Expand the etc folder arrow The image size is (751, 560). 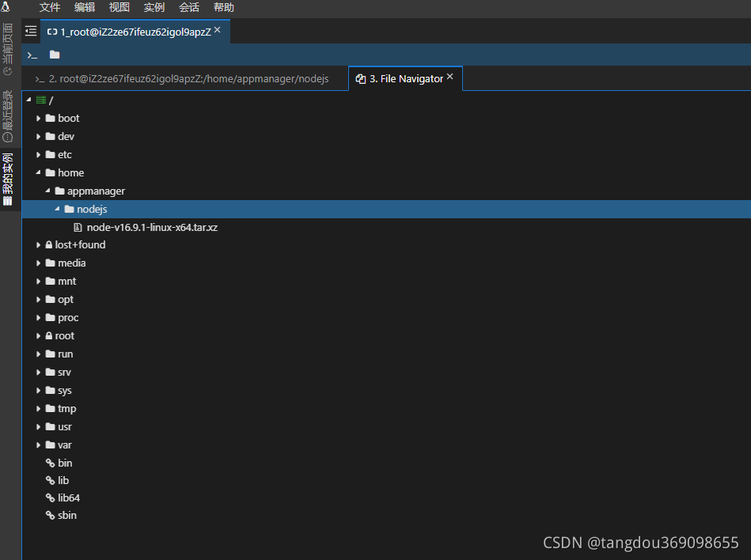[x=38, y=154]
